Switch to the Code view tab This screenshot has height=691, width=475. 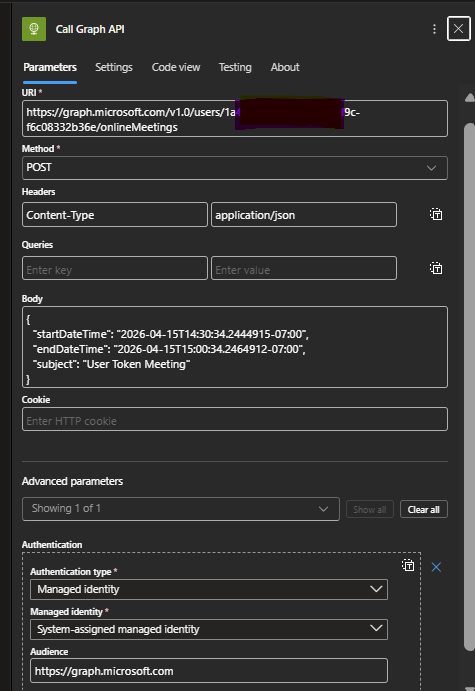point(176,67)
